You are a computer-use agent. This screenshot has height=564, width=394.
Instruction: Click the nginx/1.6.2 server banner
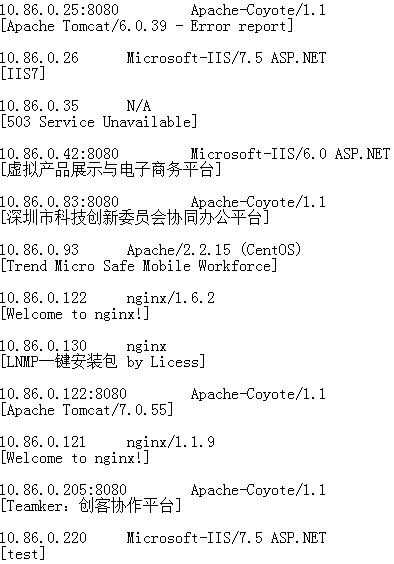click(x=171, y=298)
